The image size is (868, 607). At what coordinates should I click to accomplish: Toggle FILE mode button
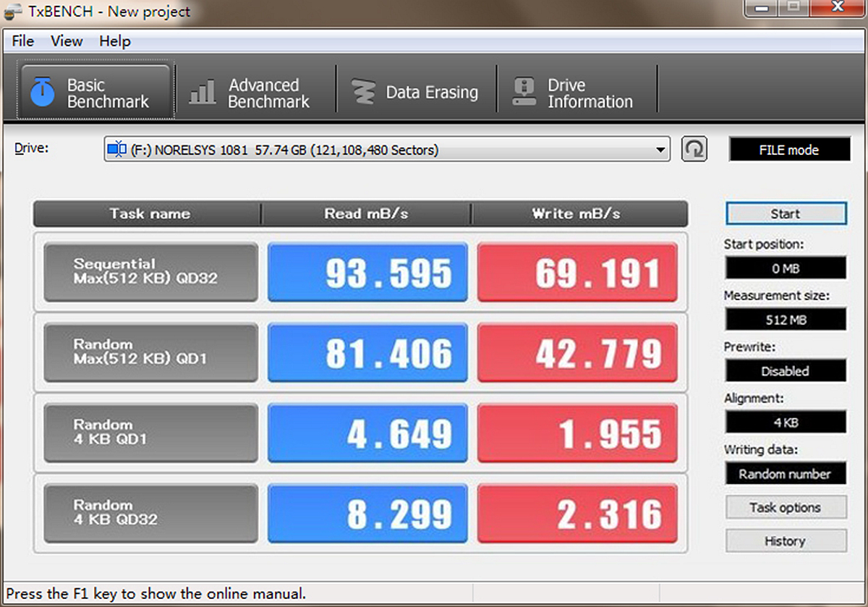click(x=788, y=150)
